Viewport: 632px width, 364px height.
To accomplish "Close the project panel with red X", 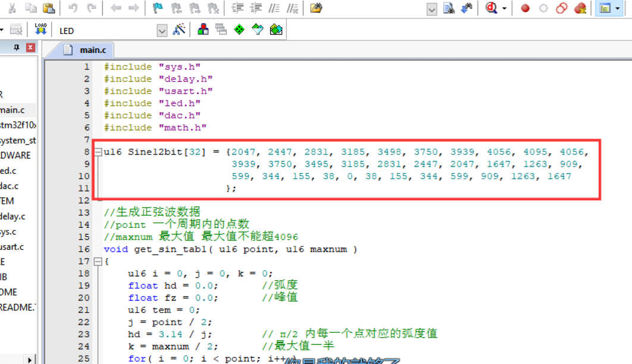I will (30, 48).
